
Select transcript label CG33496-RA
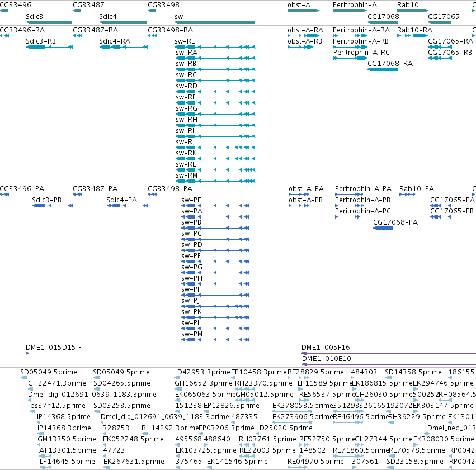click(x=22, y=30)
